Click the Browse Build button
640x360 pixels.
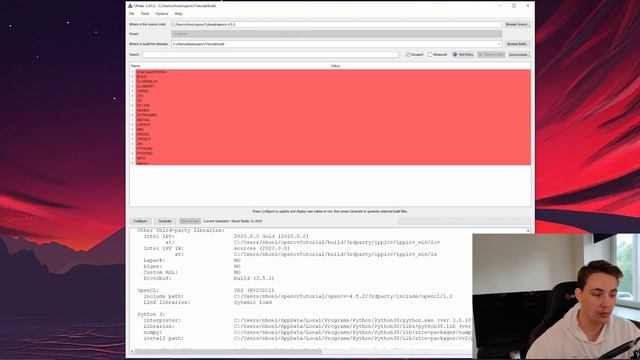(x=517, y=44)
